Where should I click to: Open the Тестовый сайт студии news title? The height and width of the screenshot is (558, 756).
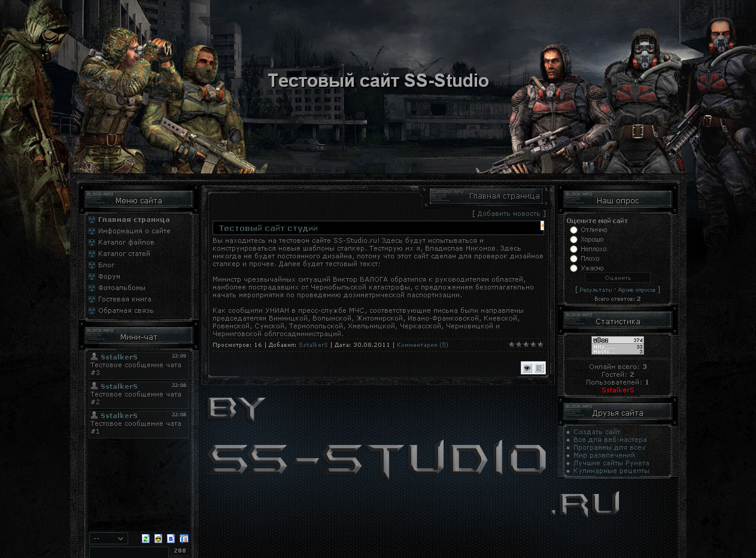point(268,228)
